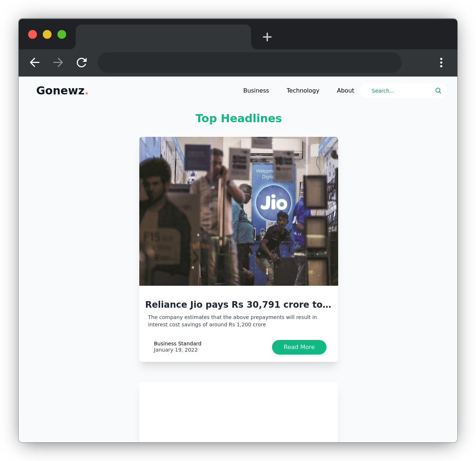Focus the browser address bar
This screenshot has width=476, height=461.
click(250, 63)
